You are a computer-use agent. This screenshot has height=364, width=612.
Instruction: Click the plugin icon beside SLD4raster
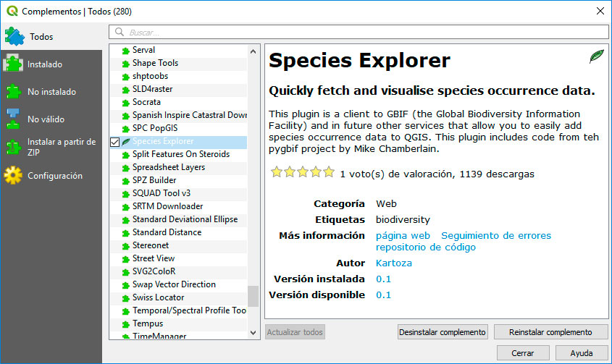coord(126,90)
